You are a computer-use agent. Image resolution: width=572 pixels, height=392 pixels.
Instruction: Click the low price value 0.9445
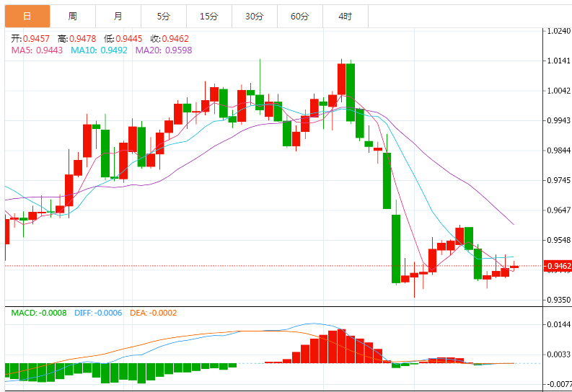click(129, 39)
